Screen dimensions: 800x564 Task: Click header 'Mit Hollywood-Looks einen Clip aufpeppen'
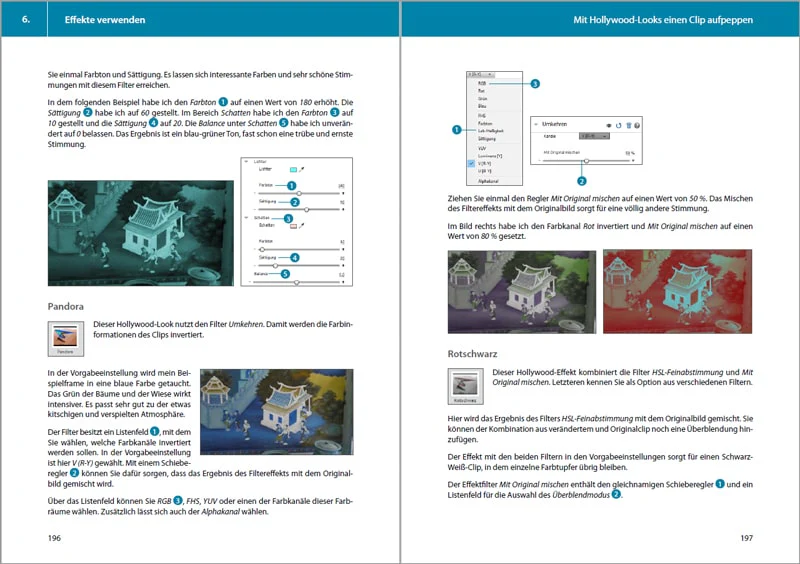click(x=663, y=20)
